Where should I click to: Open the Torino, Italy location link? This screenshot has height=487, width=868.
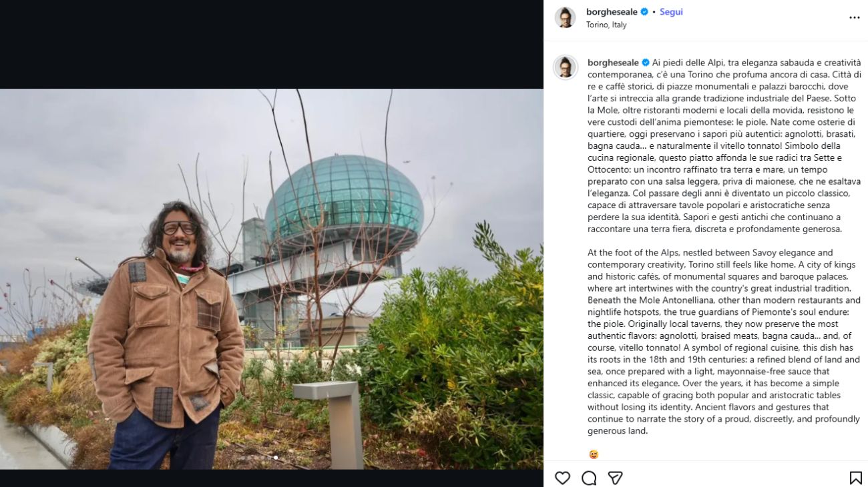[606, 25]
